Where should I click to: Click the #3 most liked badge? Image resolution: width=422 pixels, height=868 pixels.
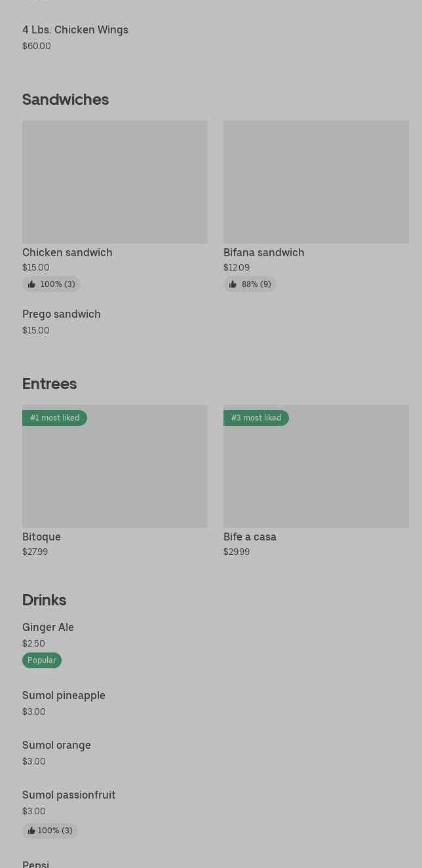pyautogui.click(x=256, y=418)
